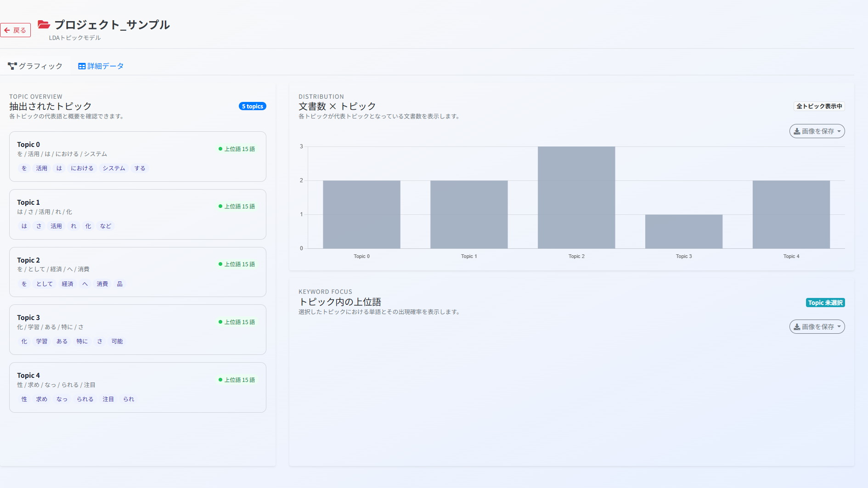868x488 pixels.
Task: Click the back arrow inside the 戻る button
Action: [x=7, y=29]
